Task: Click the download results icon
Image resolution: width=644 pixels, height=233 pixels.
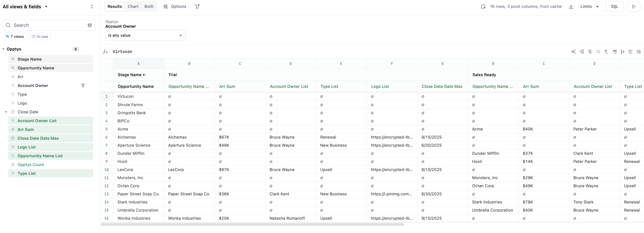Action: pos(571,7)
